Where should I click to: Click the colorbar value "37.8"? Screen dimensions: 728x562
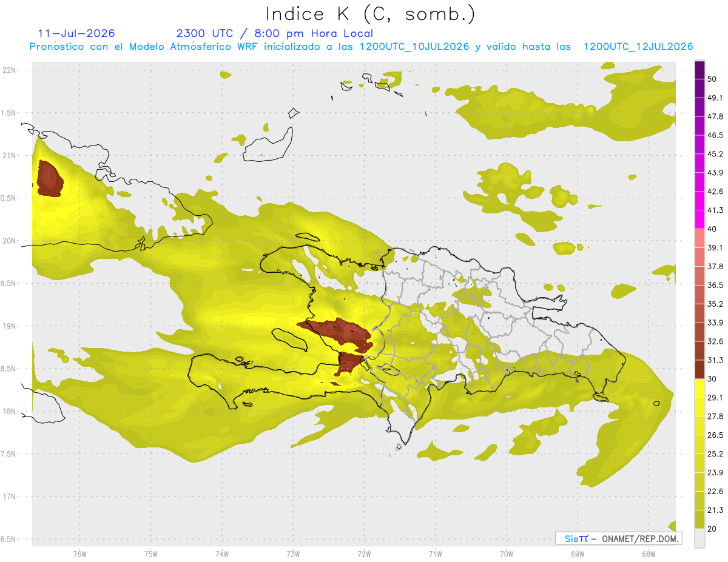715,267
